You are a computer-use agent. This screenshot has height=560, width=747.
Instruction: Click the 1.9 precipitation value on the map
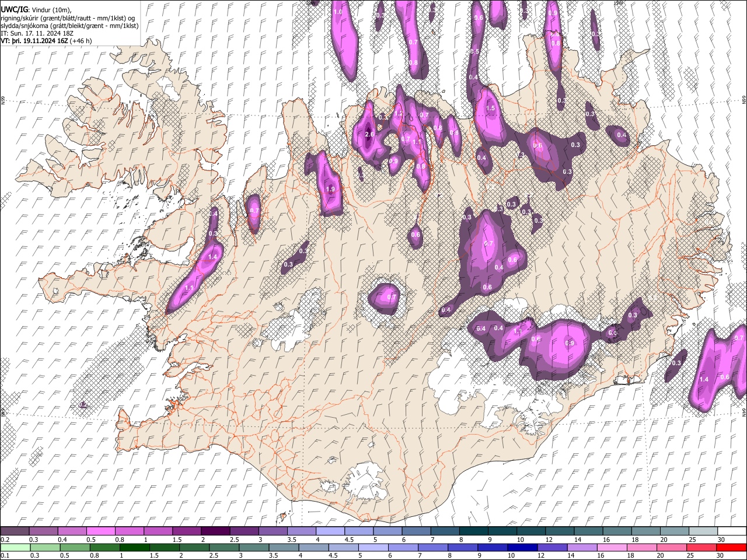tap(331, 189)
